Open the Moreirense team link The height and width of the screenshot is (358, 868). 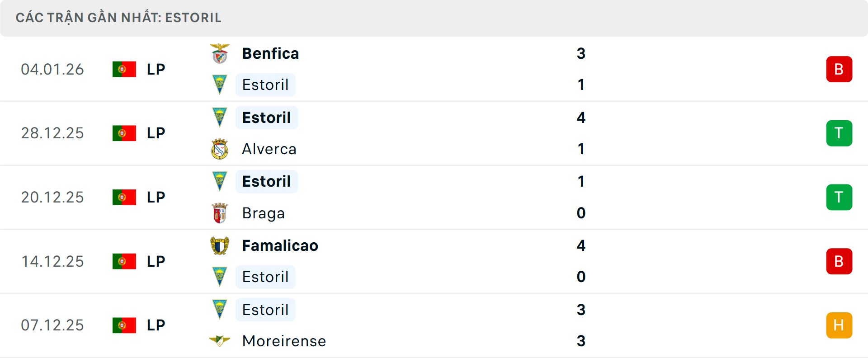point(284,341)
